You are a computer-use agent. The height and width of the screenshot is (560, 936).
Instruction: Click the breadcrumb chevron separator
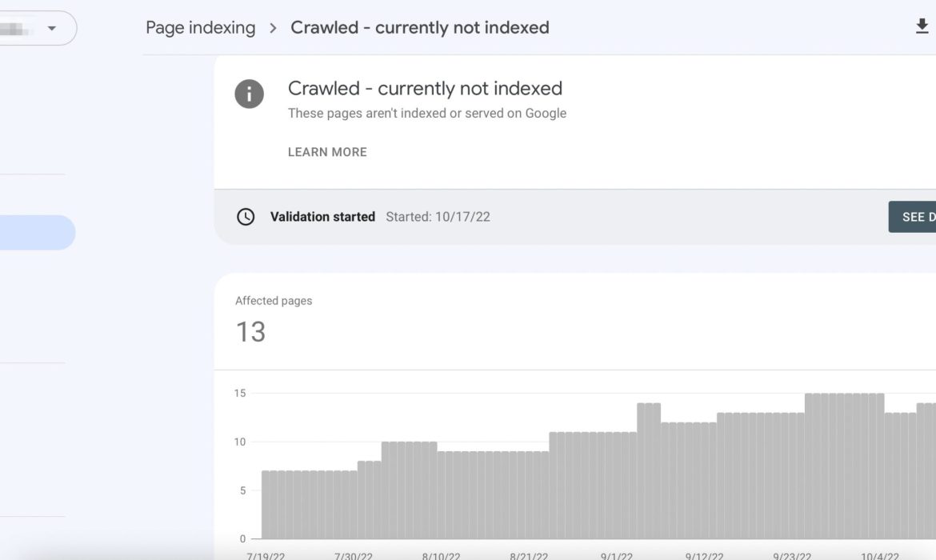pos(273,28)
